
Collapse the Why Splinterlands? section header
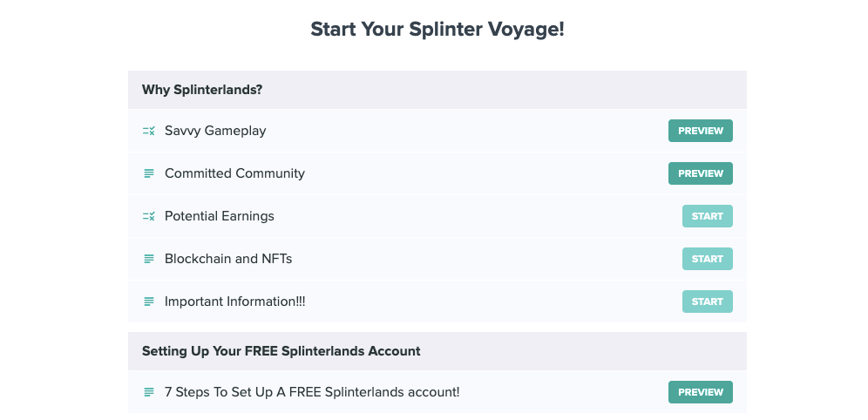pos(437,90)
